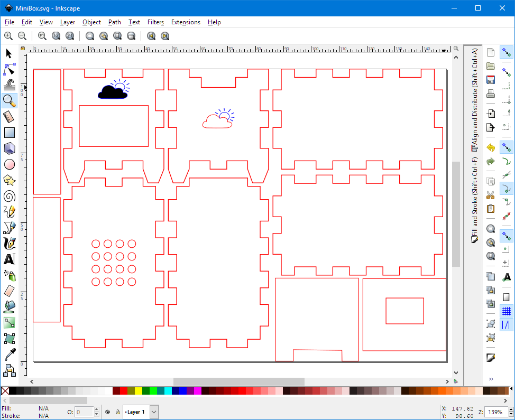Click the Cut scissors icon

(491, 195)
